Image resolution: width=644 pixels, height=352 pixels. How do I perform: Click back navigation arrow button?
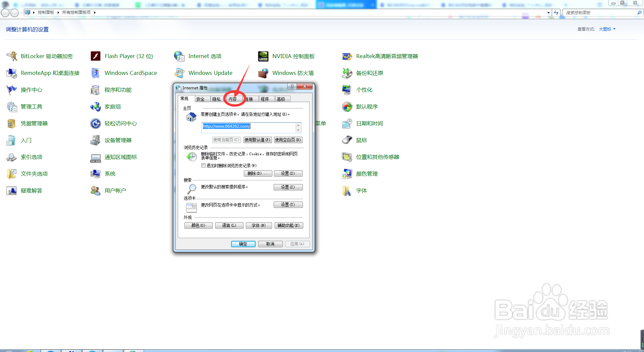click(x=5, y=13)
